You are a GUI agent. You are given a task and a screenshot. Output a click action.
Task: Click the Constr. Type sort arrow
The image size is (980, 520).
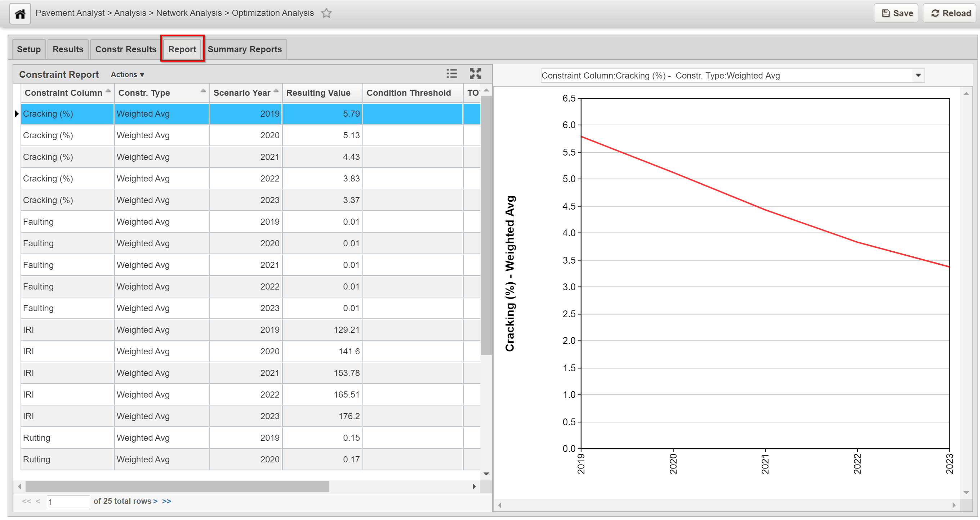(203, 91)
